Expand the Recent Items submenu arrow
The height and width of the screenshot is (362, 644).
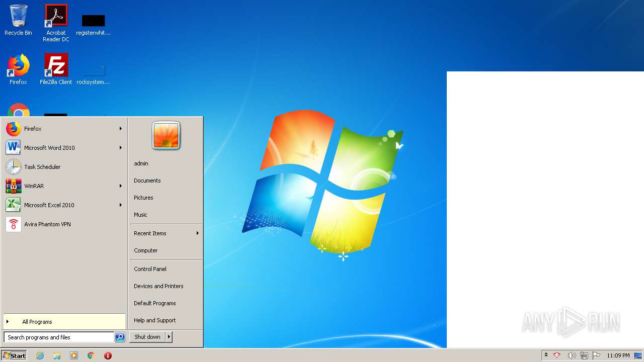pos(198,233)
